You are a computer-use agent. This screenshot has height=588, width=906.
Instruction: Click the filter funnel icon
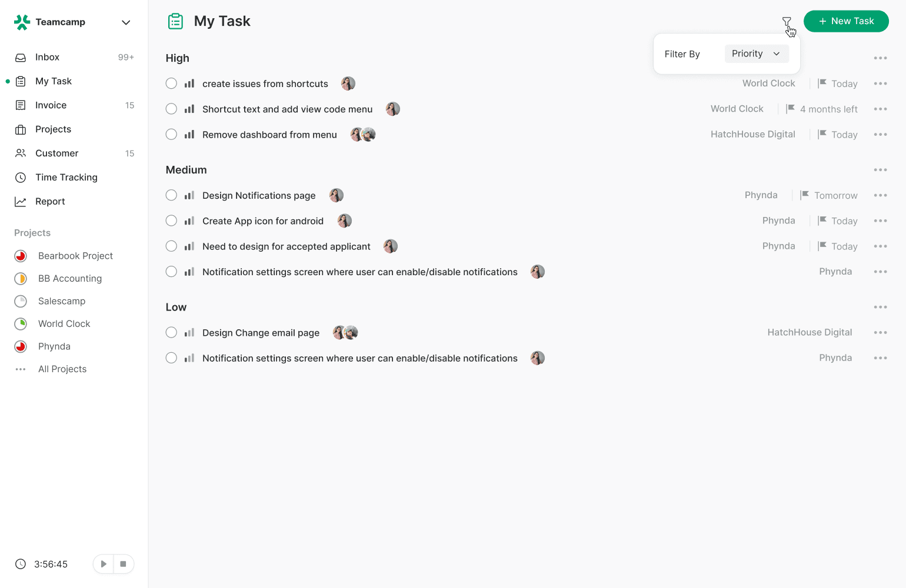pos(787,22)
